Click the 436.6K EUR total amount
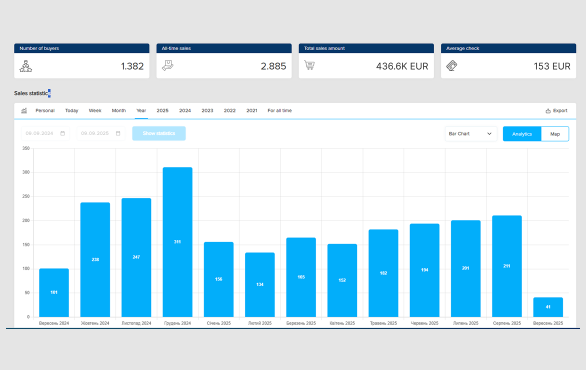 402,66
